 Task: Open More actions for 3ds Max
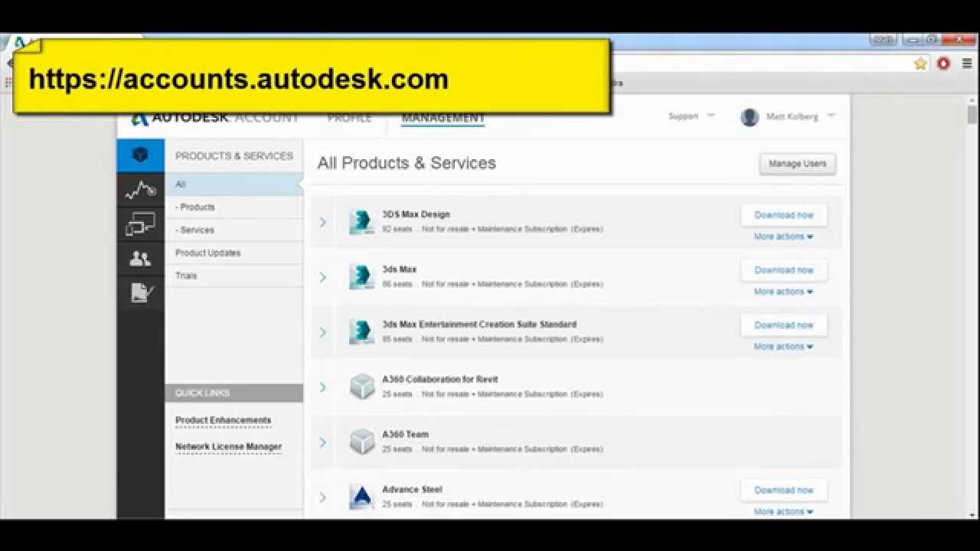pyautogui.click(x=783, y=292)
